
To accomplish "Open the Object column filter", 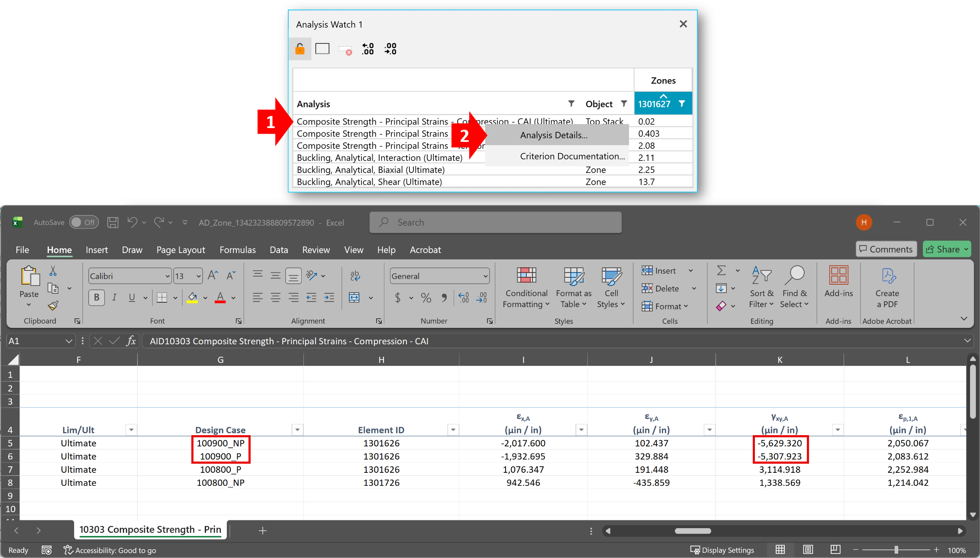I will [624, 103].
